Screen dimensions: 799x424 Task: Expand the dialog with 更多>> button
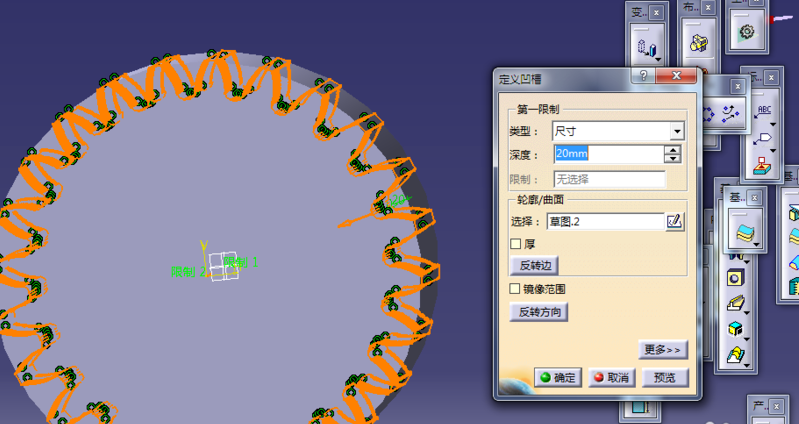[x=663, y=350]
